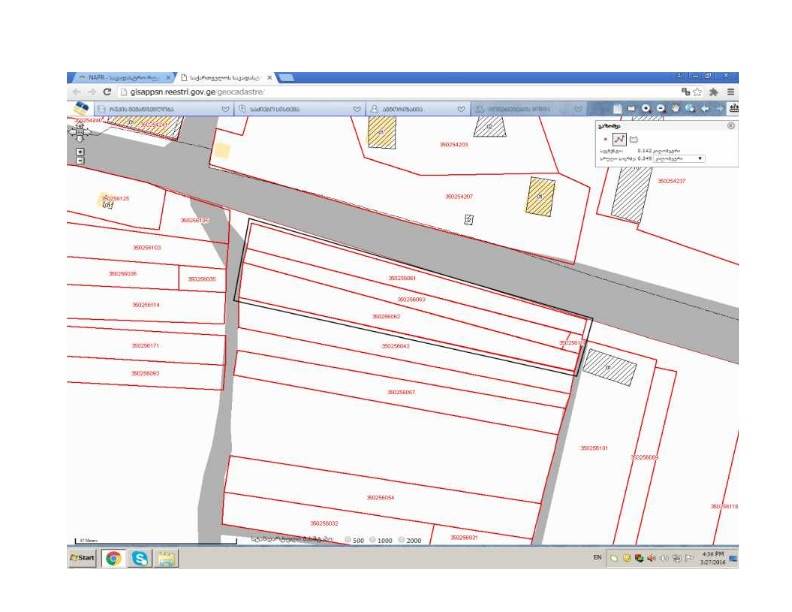The image size is (792, 612).
Task: Close the NAPR browser tab
Action: [168, 78]
